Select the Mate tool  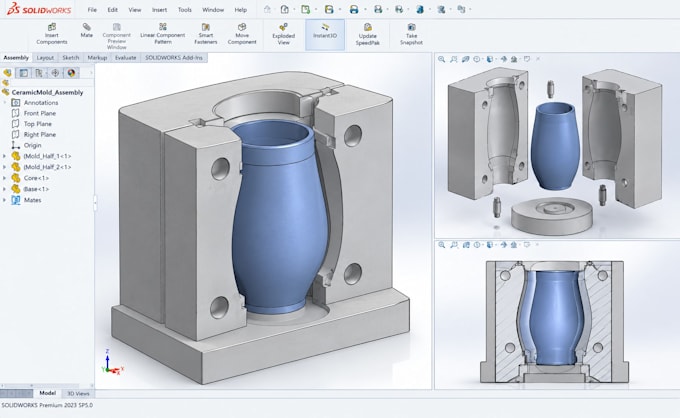(87, 30)
